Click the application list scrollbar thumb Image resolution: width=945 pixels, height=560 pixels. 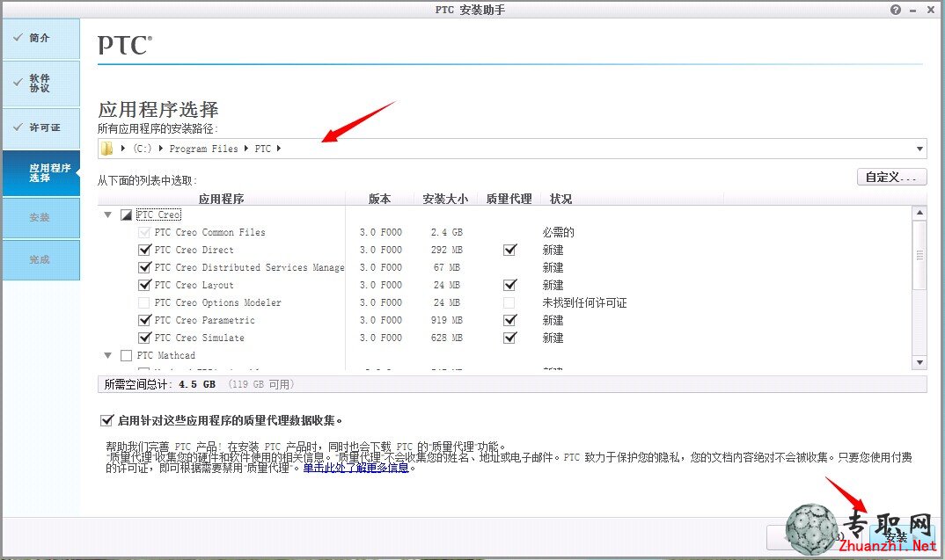pyautogui.click(x=919, y=255)
